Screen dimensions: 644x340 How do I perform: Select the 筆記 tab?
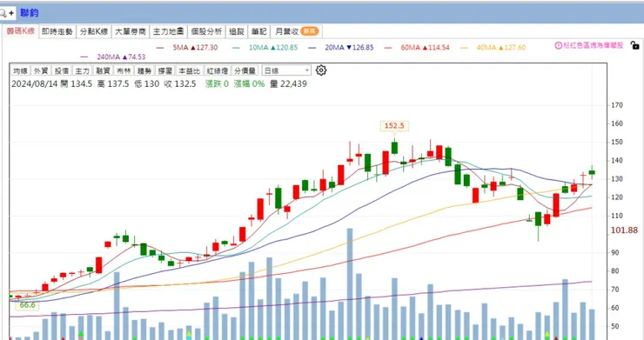(258, 31)
